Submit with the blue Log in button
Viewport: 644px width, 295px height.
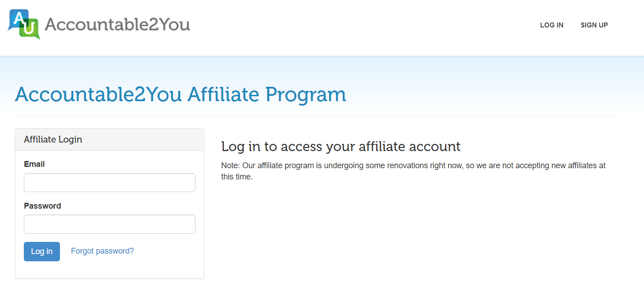coord(42,251)
